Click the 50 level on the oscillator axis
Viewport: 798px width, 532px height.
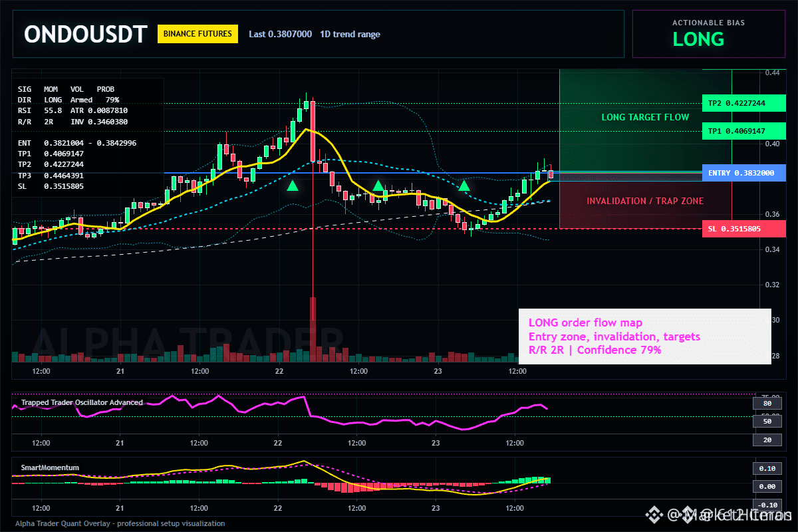pyautogui.click(x=766, y=421)
